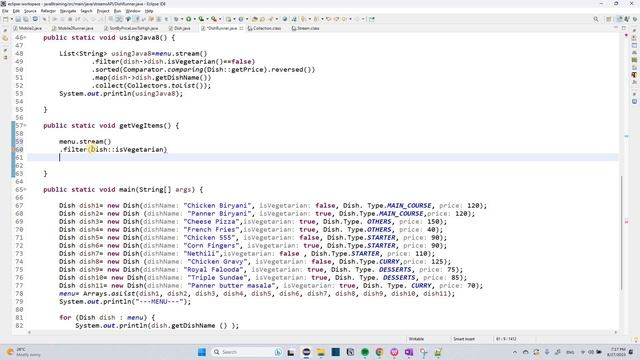This screenshot has width=640, height=360.
Task: Open the Navigate menu
Action: click(x=68, y=11)
